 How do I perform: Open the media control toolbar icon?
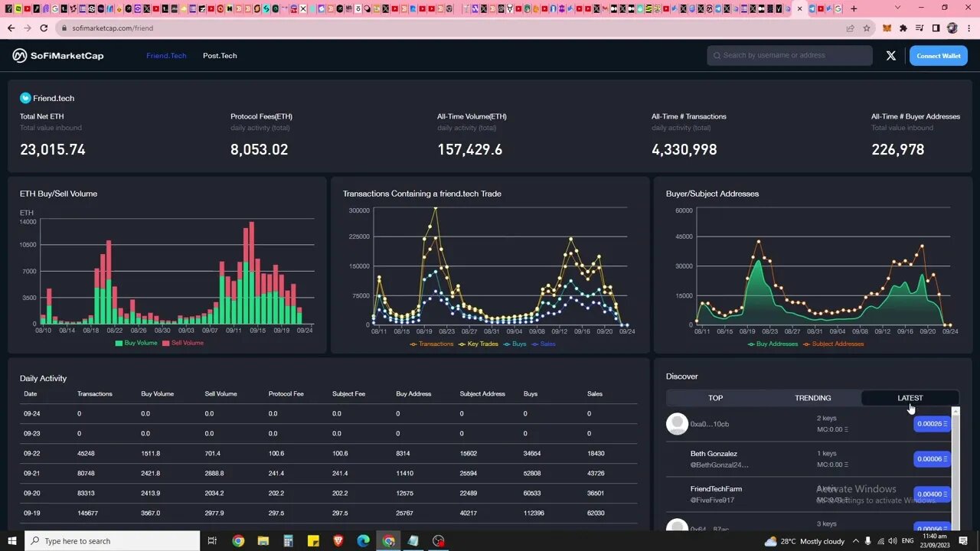point(920,28)
